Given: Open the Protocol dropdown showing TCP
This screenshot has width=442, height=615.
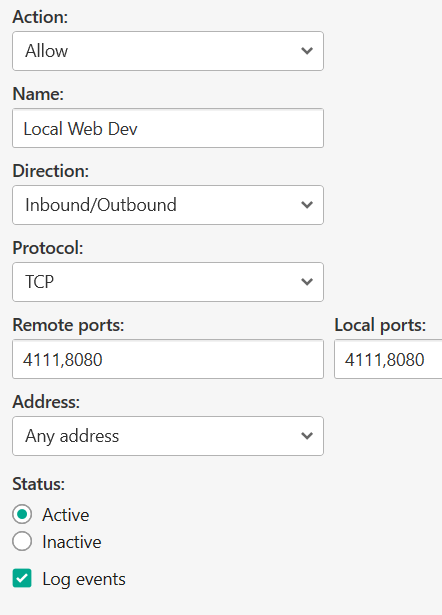Looking at the screenshot, I should [168, 282].
